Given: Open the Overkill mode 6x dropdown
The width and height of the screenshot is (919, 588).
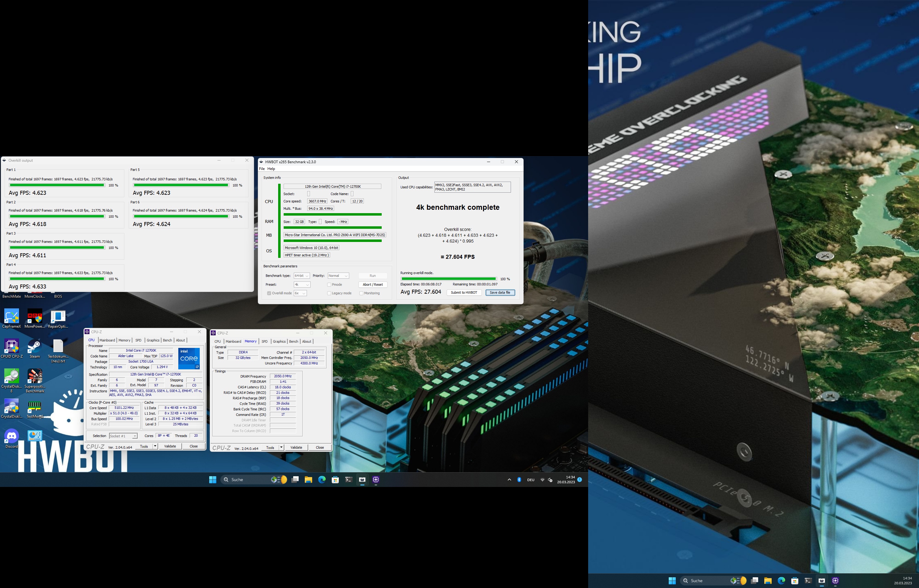Looking at the screenshot, I should click(300, 293).
